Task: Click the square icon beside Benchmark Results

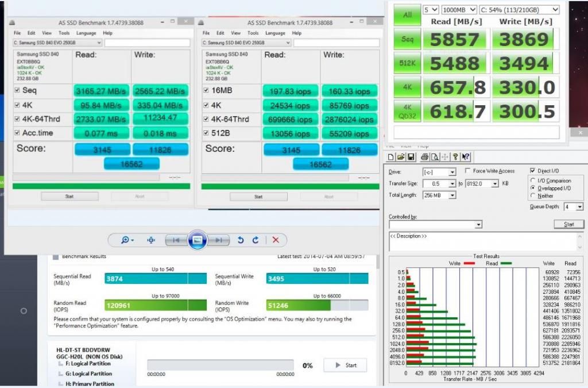Action: pos(56,257)
